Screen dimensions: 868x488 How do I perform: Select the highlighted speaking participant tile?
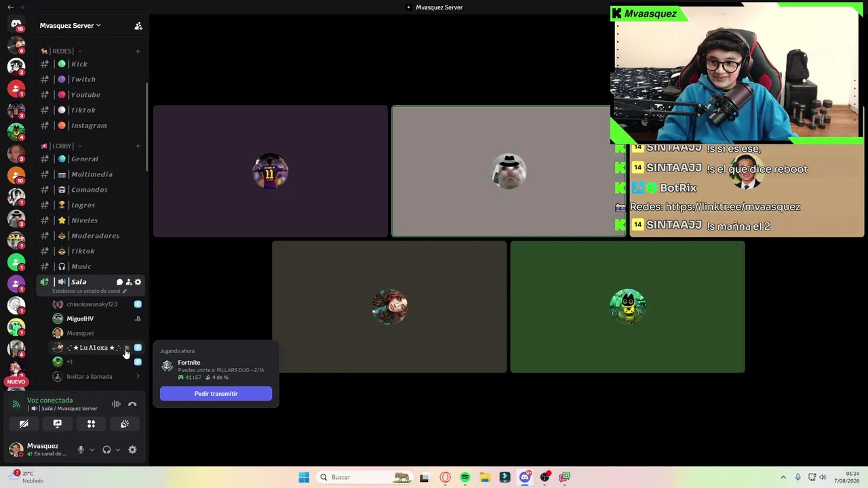509,171
